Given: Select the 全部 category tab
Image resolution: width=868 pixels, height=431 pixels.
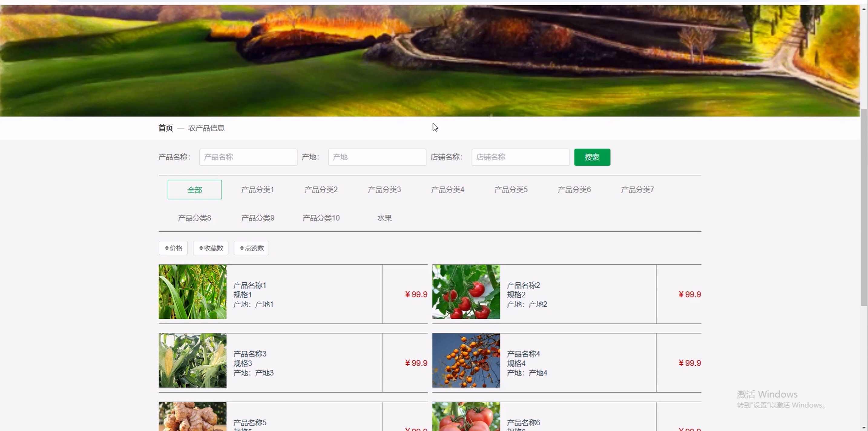Looking at the screenshot, I should pyautogui.click(x=195, y=190).
